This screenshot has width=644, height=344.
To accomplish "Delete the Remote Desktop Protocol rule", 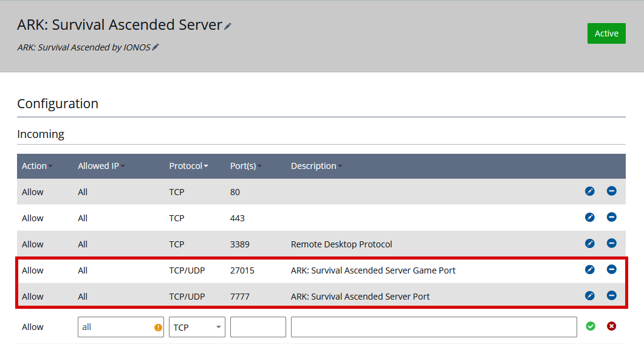I will [x=611, y=244].
